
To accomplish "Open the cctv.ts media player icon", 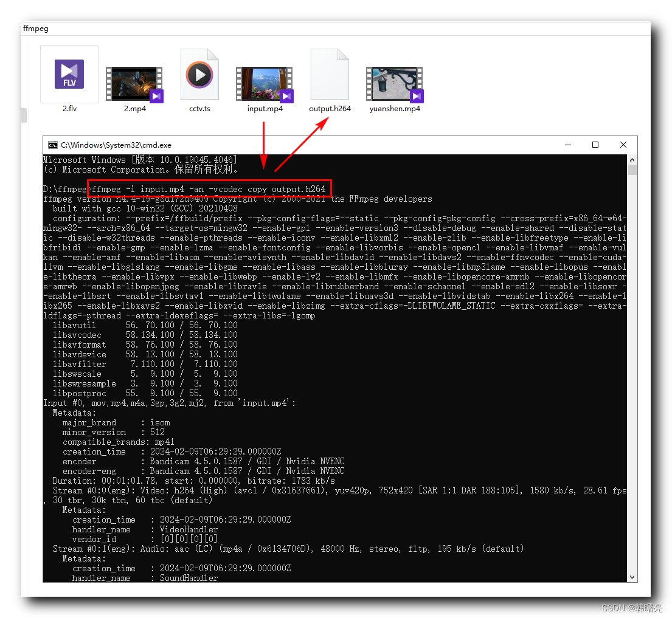I will pos(199,74).
